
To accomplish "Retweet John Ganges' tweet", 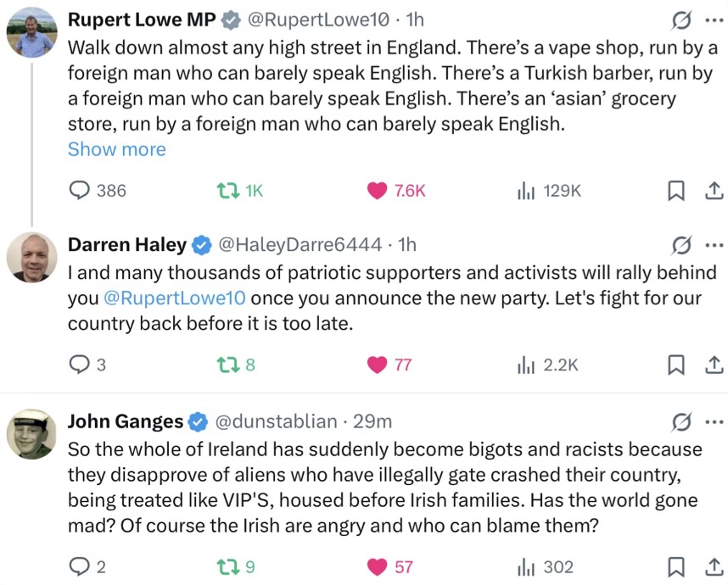I will [x=236, y=567].
